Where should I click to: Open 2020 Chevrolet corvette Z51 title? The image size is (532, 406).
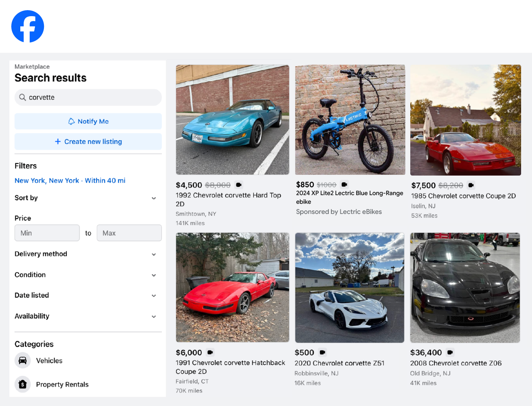[x=340, y=363]
